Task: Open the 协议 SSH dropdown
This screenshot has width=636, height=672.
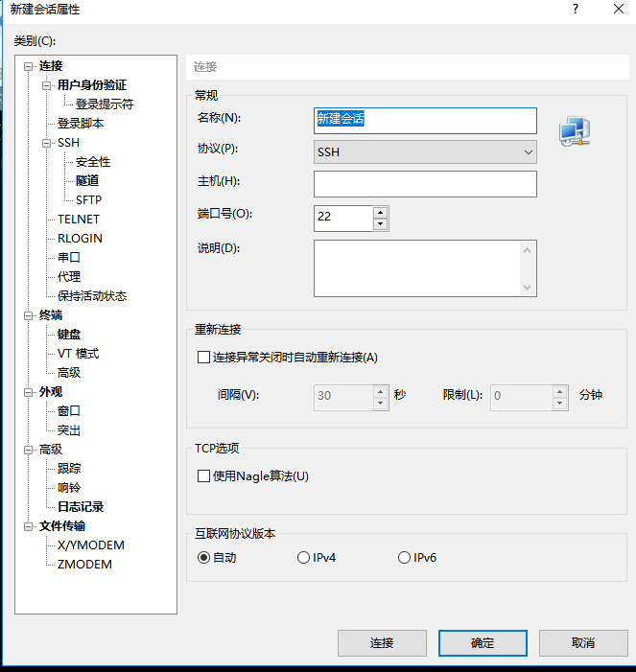Action: pyautogui.click(x=425, y=151)
